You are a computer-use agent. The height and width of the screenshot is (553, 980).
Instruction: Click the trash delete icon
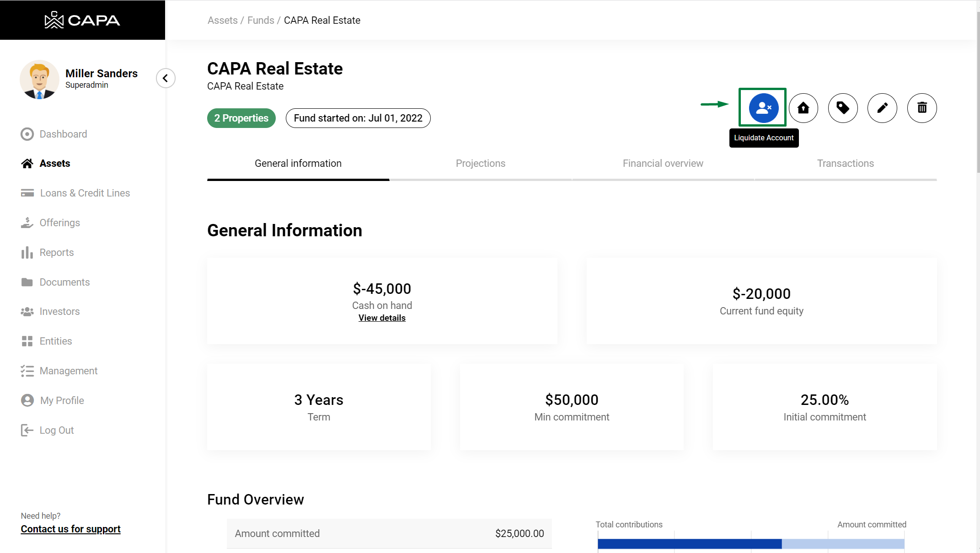point(922,108)
